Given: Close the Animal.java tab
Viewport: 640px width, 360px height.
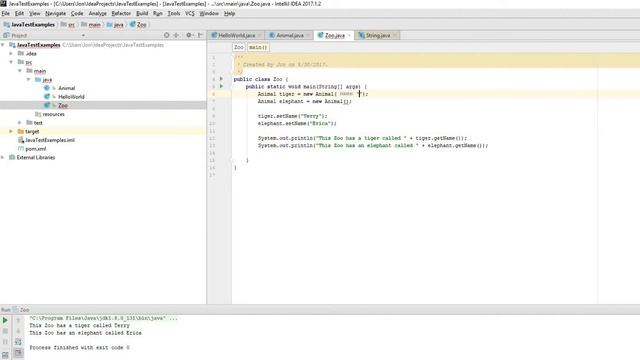Looking at the screenshot, I should coord(308,36).
